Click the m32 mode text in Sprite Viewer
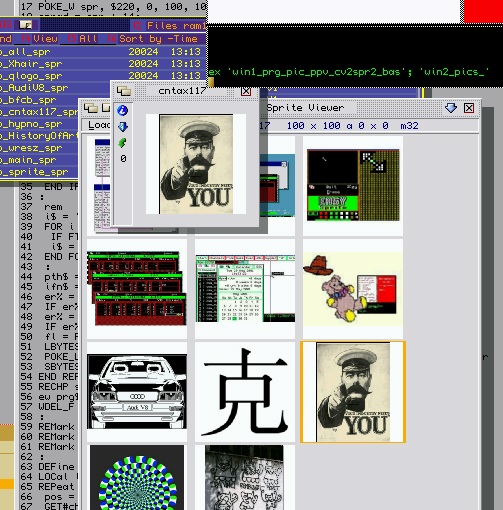 (x=409, y=126)
